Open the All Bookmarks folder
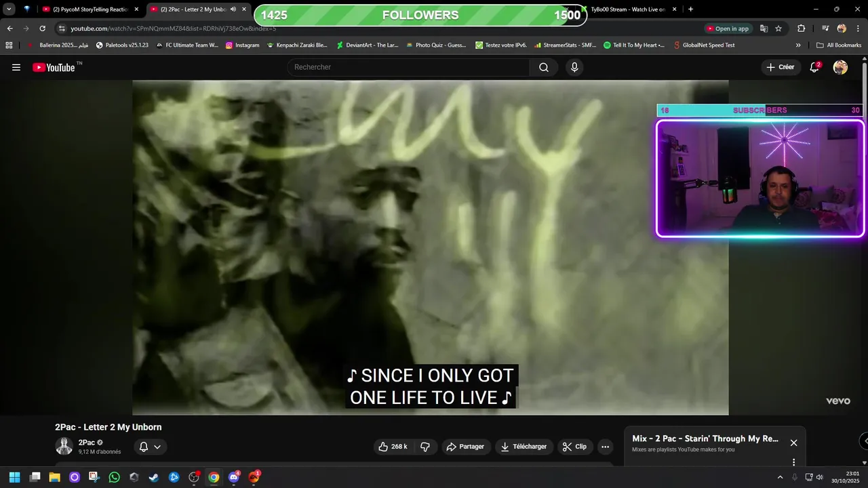This screenshot has width=868, height=488. [x=839, y=45]
